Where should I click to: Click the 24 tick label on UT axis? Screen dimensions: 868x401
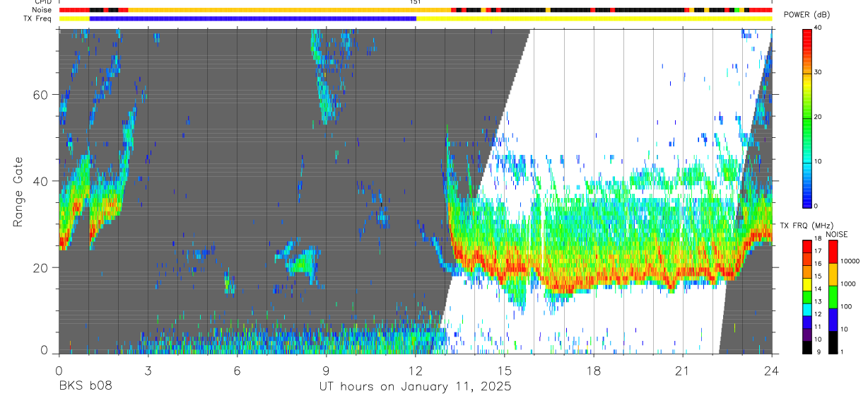coord(772,371)
